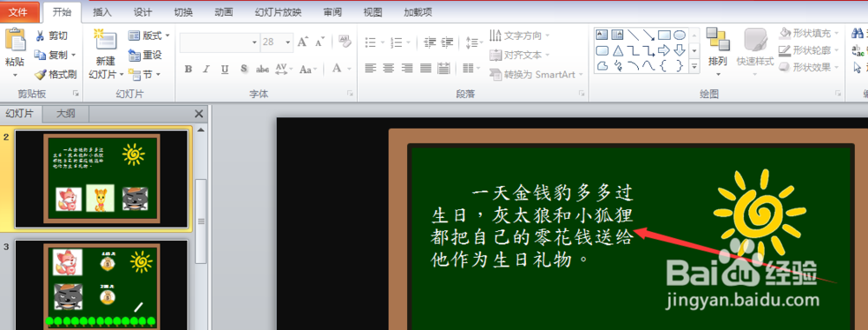
Task: Select the vertical text box shape
Action: [x=617, y=36]
